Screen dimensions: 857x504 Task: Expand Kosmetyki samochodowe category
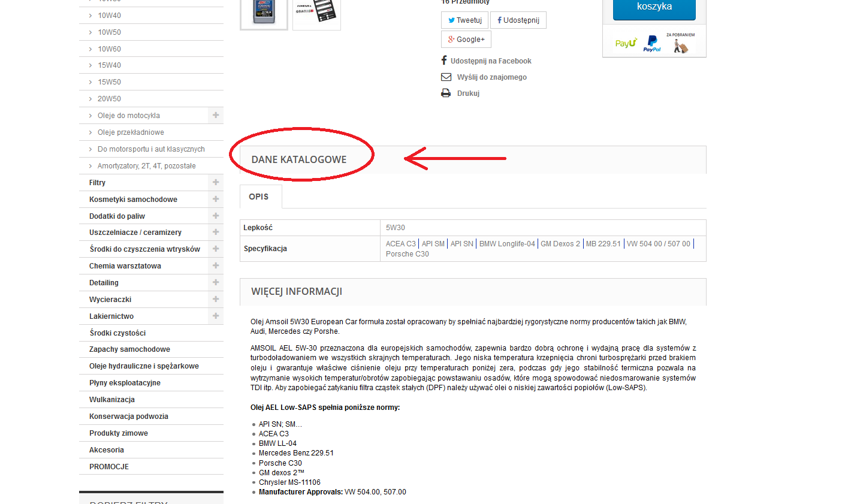click(216, 199)
